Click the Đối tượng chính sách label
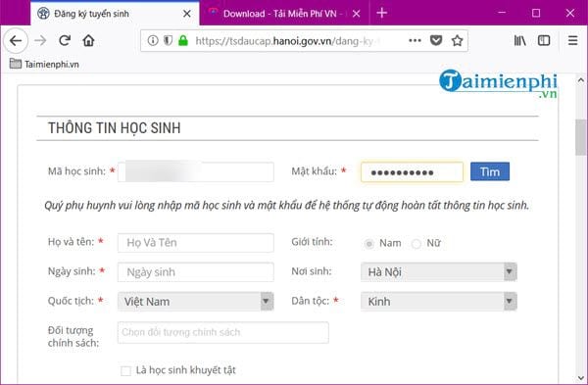588x385 pixels. click(73, 337)
